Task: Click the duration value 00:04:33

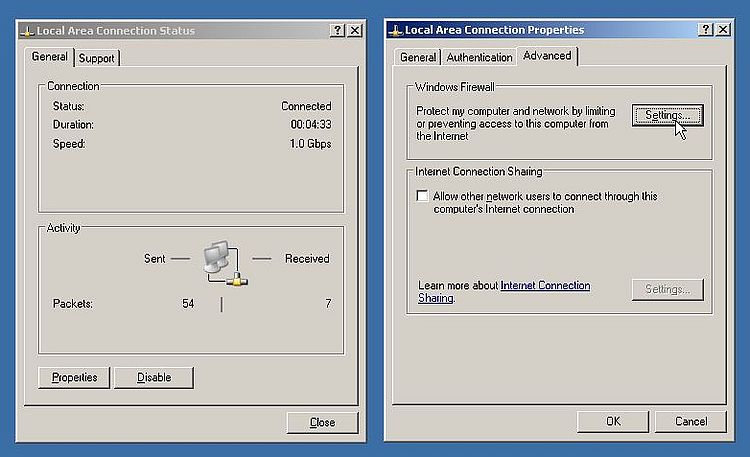Action: click(311, 124)
